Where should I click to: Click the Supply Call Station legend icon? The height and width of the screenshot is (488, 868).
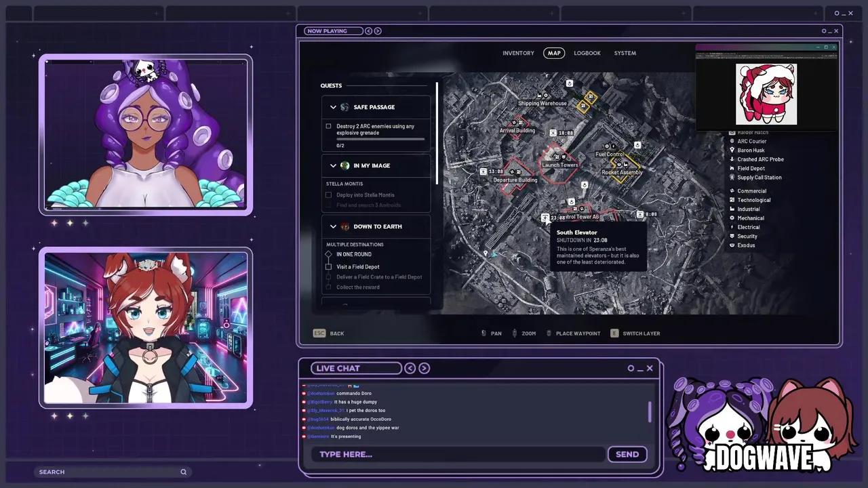[732, 177]
